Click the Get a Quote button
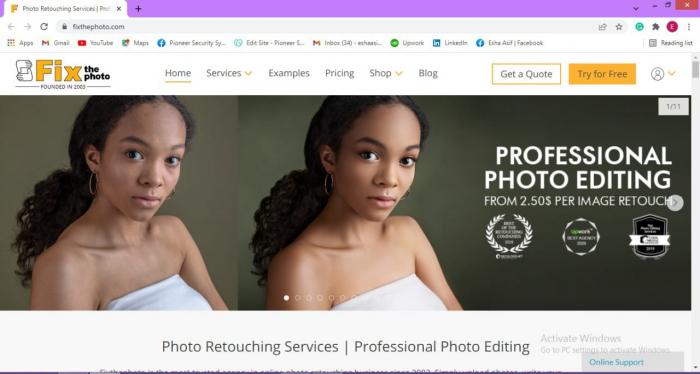Viewport: 700px width, 374px height. (x=526, y=74)
